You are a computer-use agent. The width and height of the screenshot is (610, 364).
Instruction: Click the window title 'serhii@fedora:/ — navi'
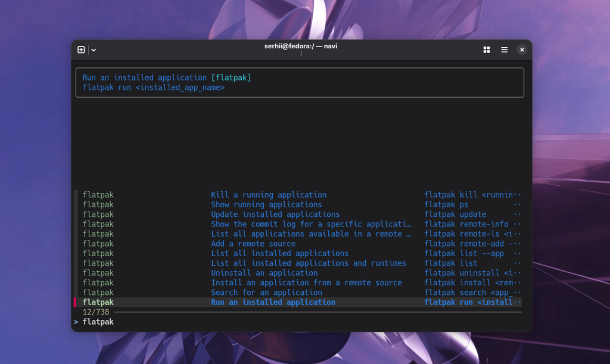pyautogui.click(x=301, y=46)
